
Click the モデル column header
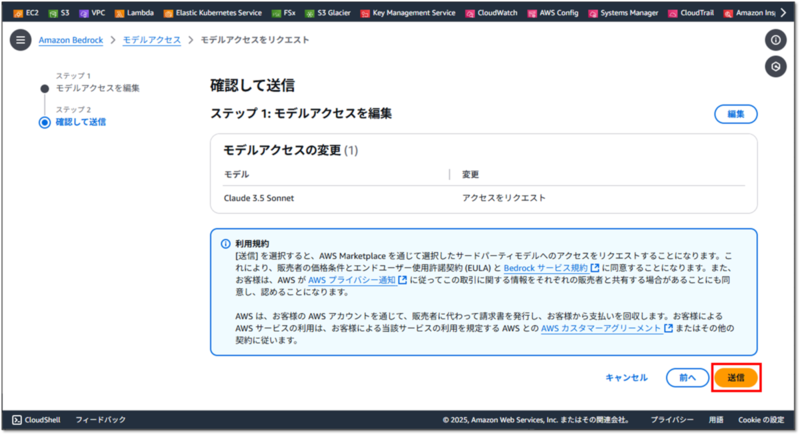pos(236,174)
